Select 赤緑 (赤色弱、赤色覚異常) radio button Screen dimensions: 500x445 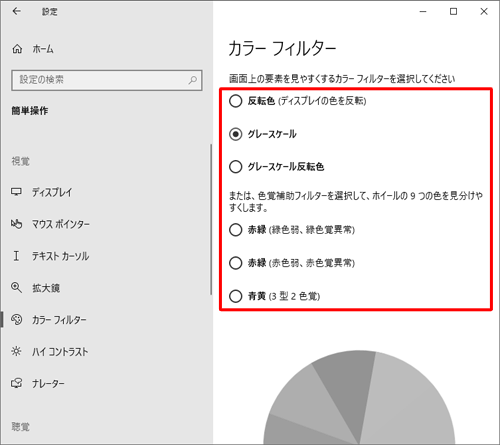click(x=236, y=263)
